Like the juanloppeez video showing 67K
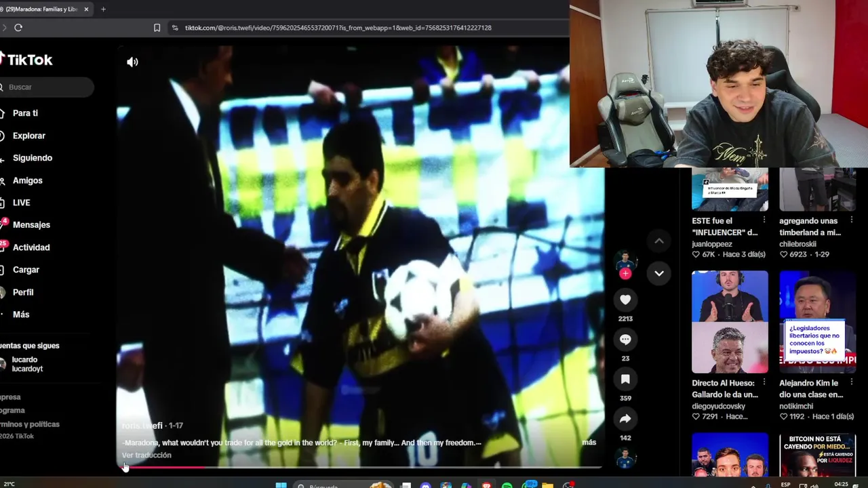This screenshot has height=488, width=868. coord(696,255)
